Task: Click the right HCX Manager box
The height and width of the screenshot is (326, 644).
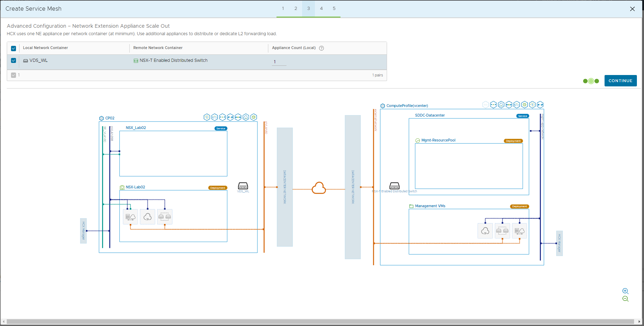Action: pyautogui.click(x=559, y=243)
